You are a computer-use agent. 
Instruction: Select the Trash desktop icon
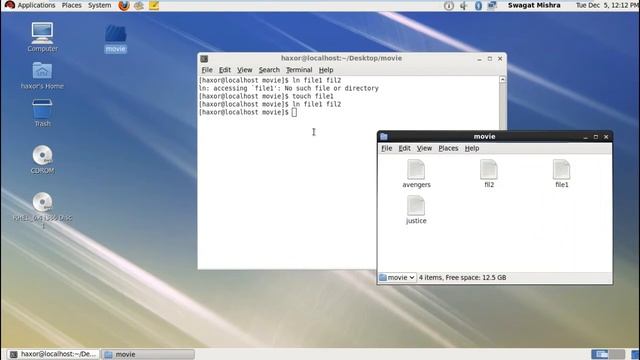42,108
